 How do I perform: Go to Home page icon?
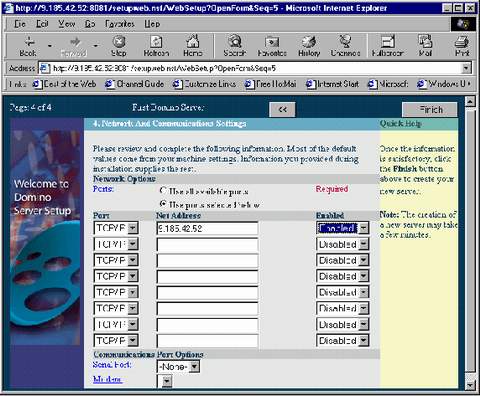[193, 42]
